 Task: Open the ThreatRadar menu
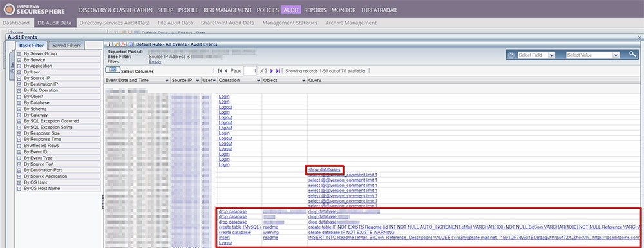(x=379, y=10)
